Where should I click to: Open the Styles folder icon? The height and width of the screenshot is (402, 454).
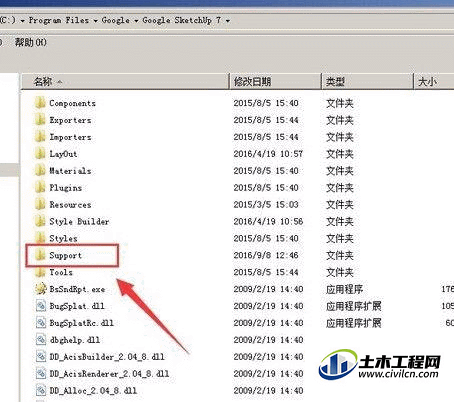pos(40,238)
